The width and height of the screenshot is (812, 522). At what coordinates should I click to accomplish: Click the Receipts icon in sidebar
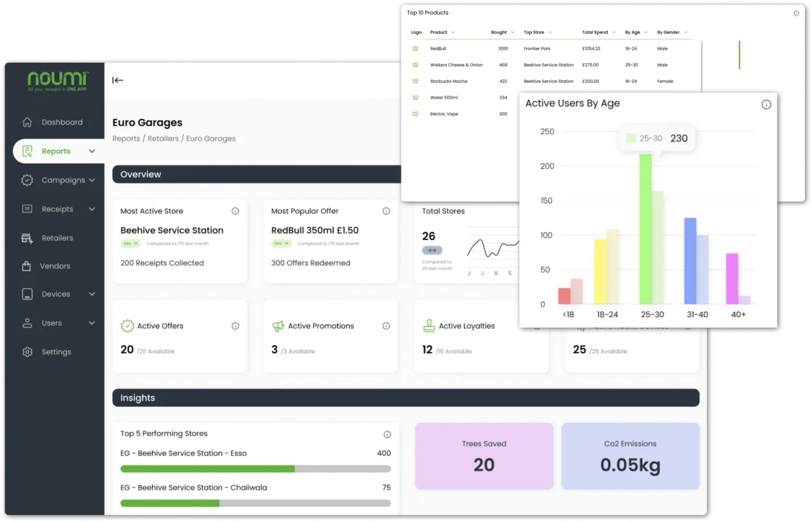click(27, 209)
